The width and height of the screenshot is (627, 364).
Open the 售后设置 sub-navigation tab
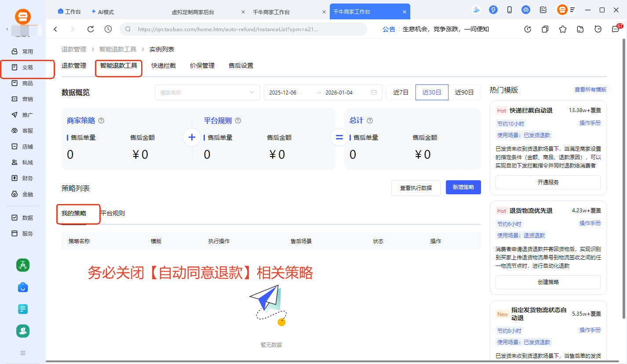coord(241,66)
